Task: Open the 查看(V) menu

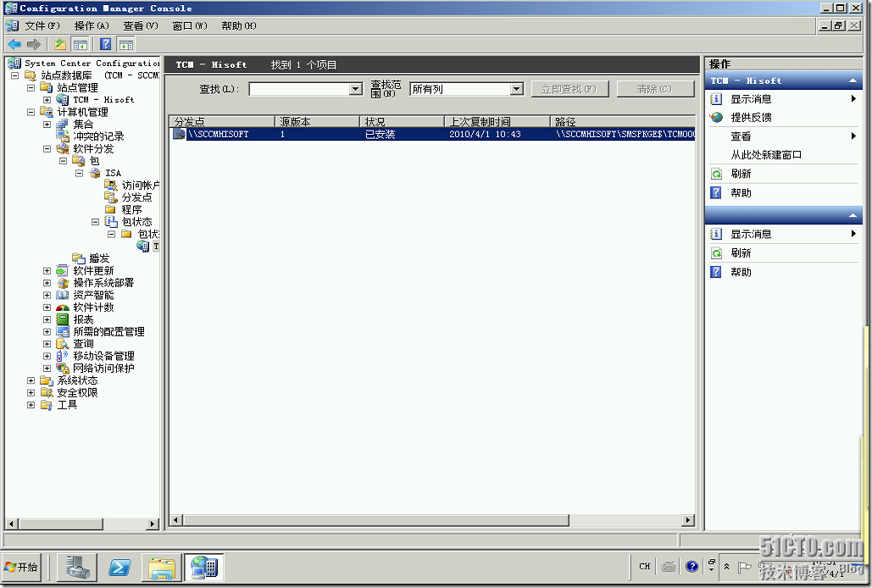Action: tap(141, 26)
